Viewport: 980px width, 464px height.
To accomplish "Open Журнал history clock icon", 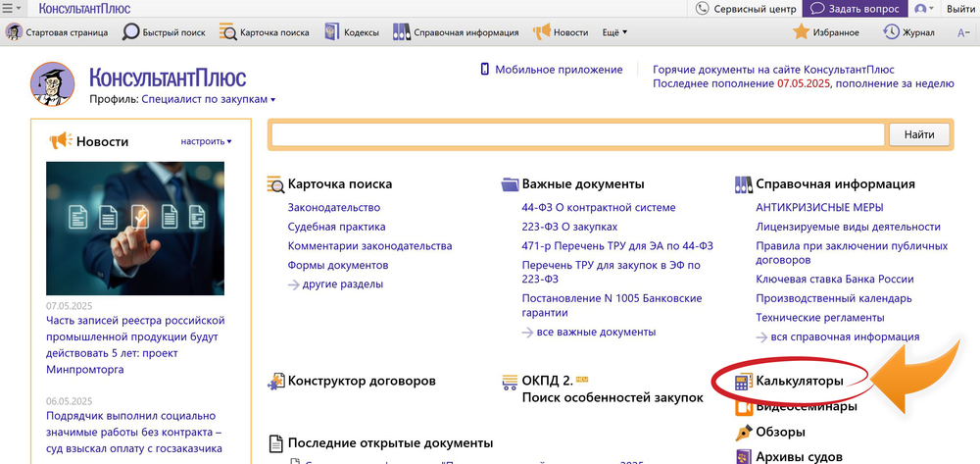I will 891,32.
